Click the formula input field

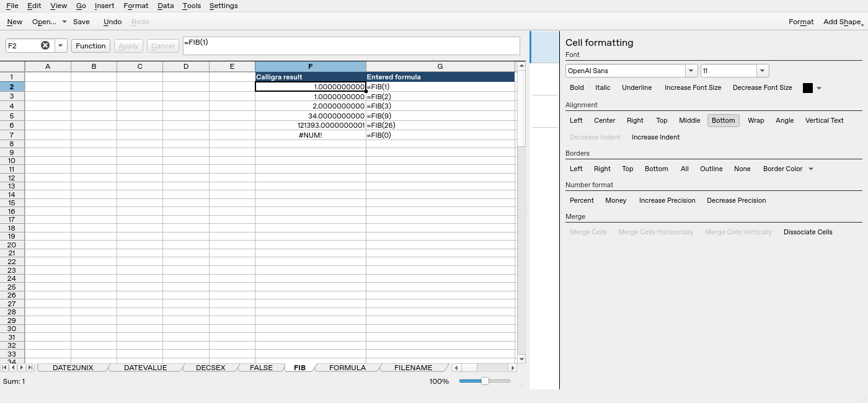[x=351, y=46]
